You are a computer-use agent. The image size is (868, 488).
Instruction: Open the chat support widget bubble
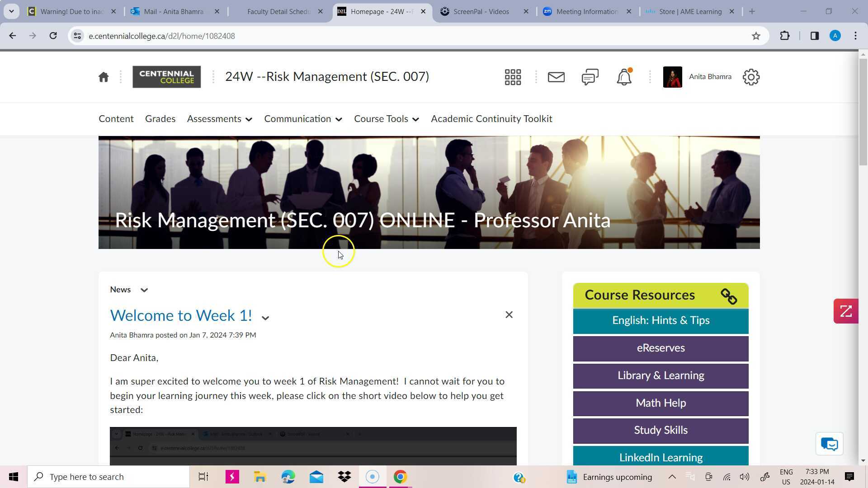[829, 444]
